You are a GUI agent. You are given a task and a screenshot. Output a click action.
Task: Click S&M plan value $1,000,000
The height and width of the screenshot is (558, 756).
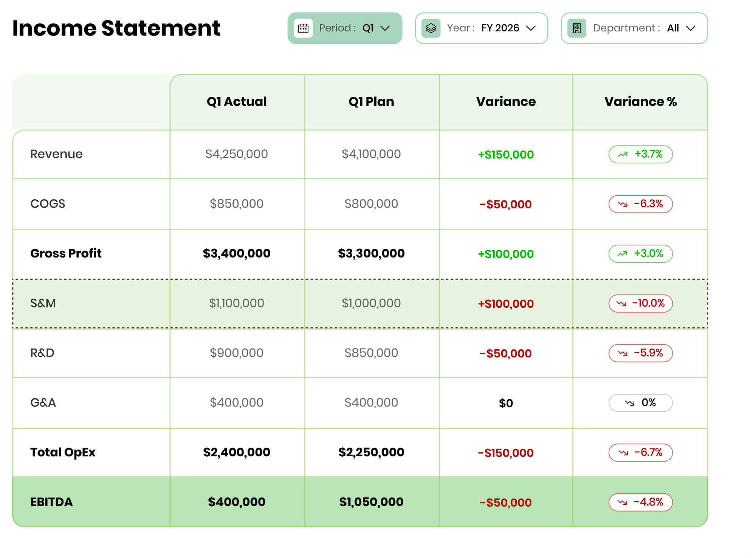coord(371,303)
